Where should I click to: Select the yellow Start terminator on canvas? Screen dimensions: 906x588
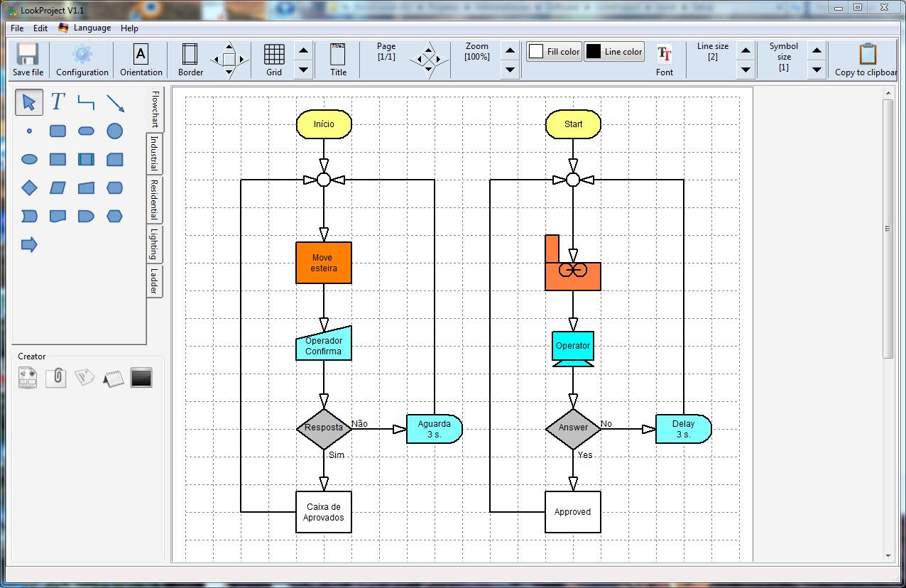(x=573, y=124)
